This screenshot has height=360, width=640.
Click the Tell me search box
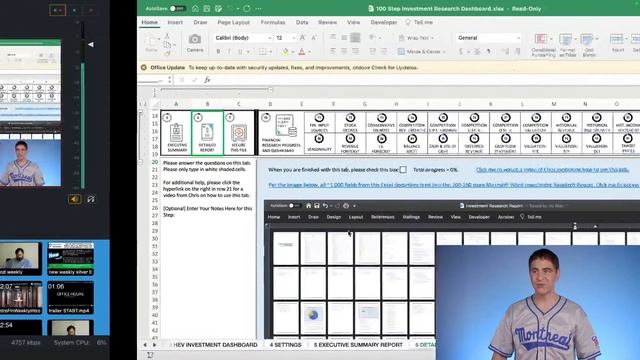pyautogui.click(x=419, y=22)
